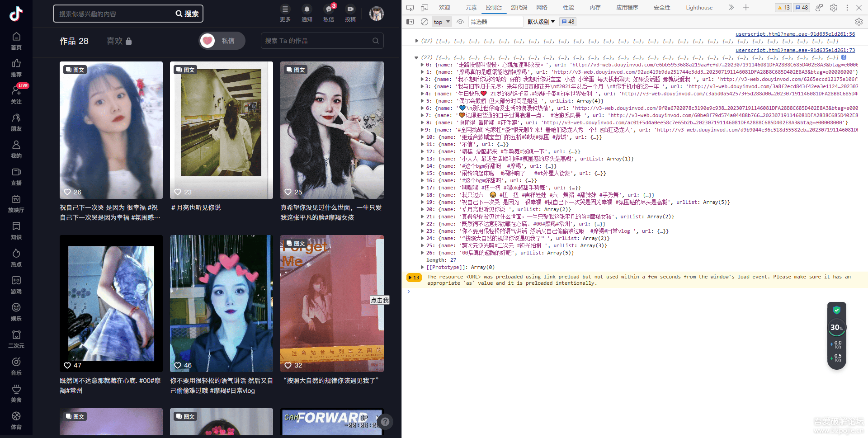Open the inspect element picker tool

coord(410,8)
